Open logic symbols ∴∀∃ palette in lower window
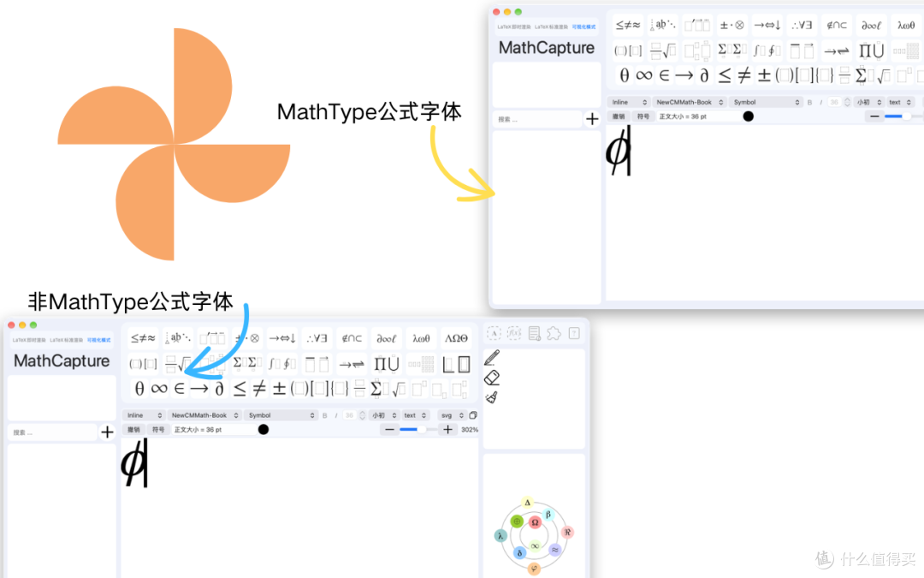The width and height of the screenshot is (924, 578). [x=317, y=338]
